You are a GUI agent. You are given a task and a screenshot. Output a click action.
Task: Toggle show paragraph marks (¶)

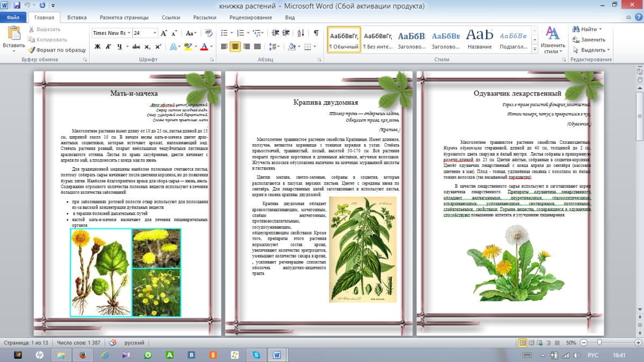[316, 33]
